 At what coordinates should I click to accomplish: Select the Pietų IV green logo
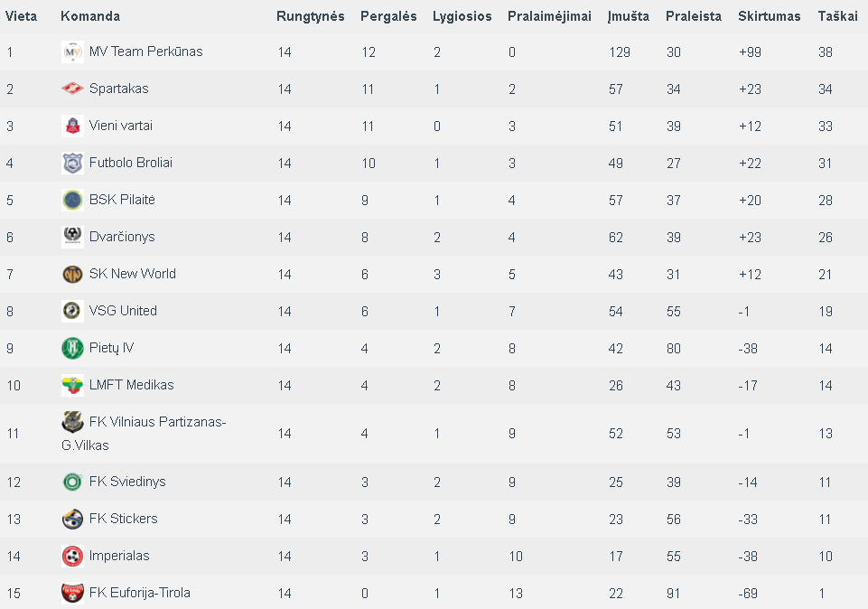[x=72, y=348]
